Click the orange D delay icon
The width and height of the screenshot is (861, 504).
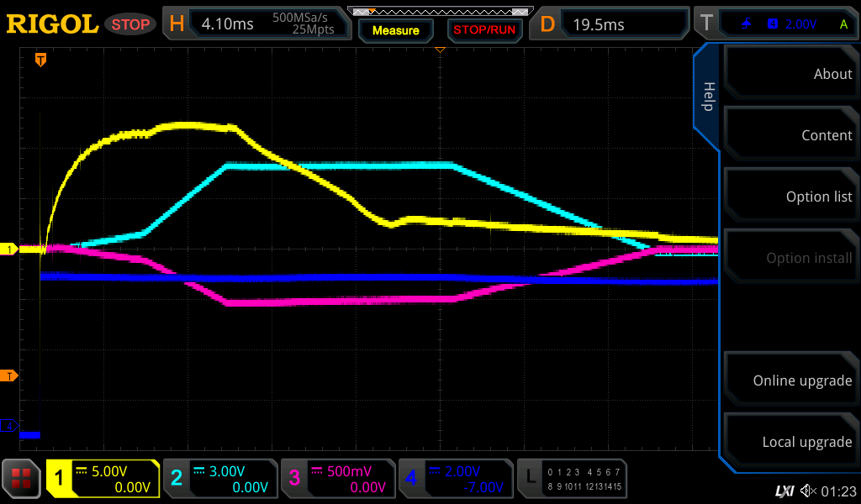click(547, 24)
